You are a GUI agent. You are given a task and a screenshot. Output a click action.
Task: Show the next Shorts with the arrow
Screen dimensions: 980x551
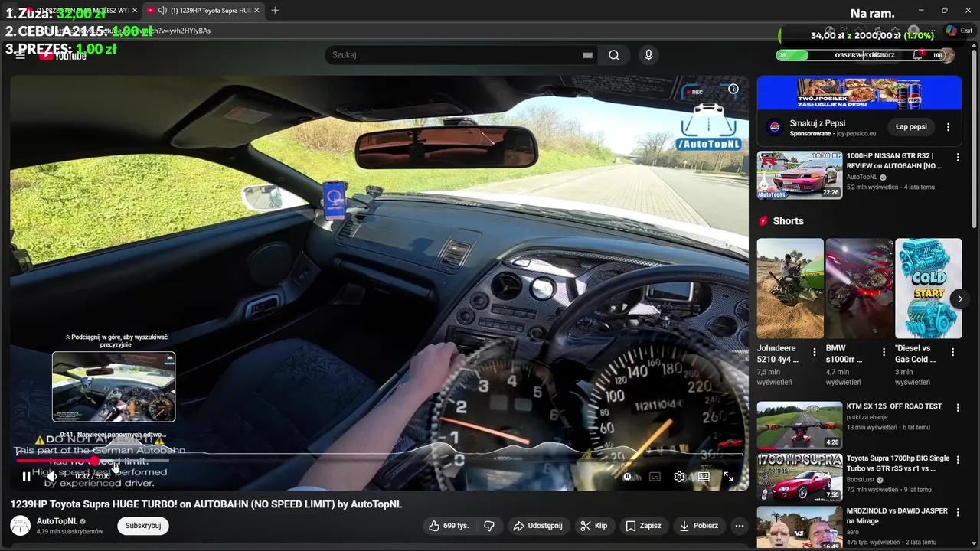[x=959, y=299]
